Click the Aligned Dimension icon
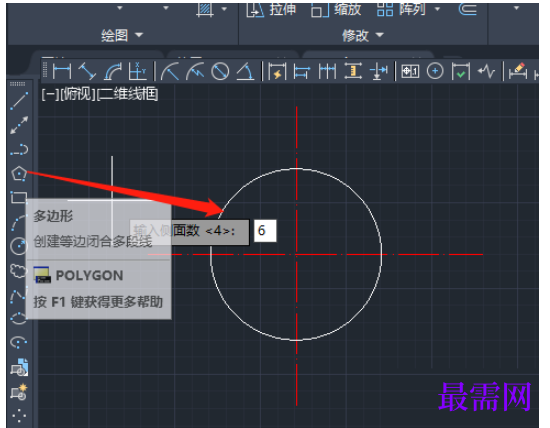 point(87,71)
